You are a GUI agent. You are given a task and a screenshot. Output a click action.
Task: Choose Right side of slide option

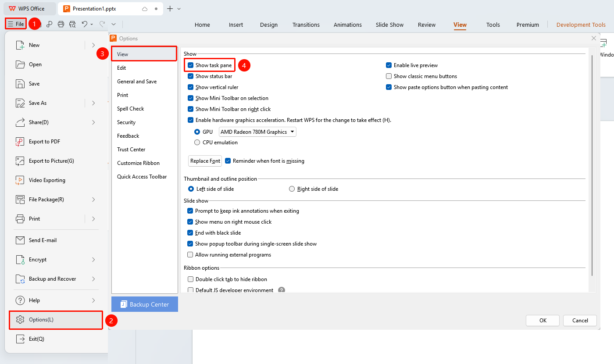coord(292,189)
